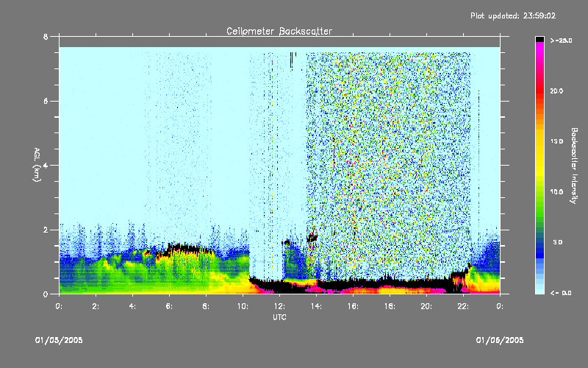Click the end date "01/06/2005"

coord(500,340)
